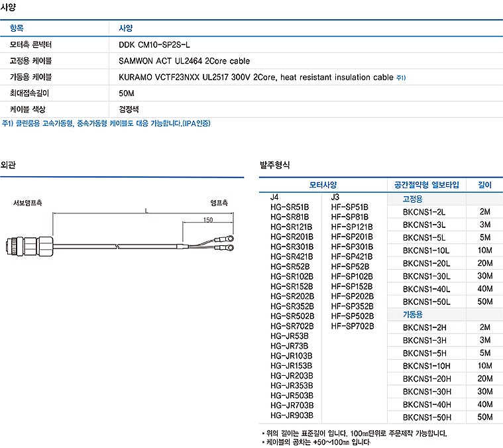Viewport: 503px width, 448px height.
Task: Select order code BKCNS1-5H
Action: click(424, 353)
